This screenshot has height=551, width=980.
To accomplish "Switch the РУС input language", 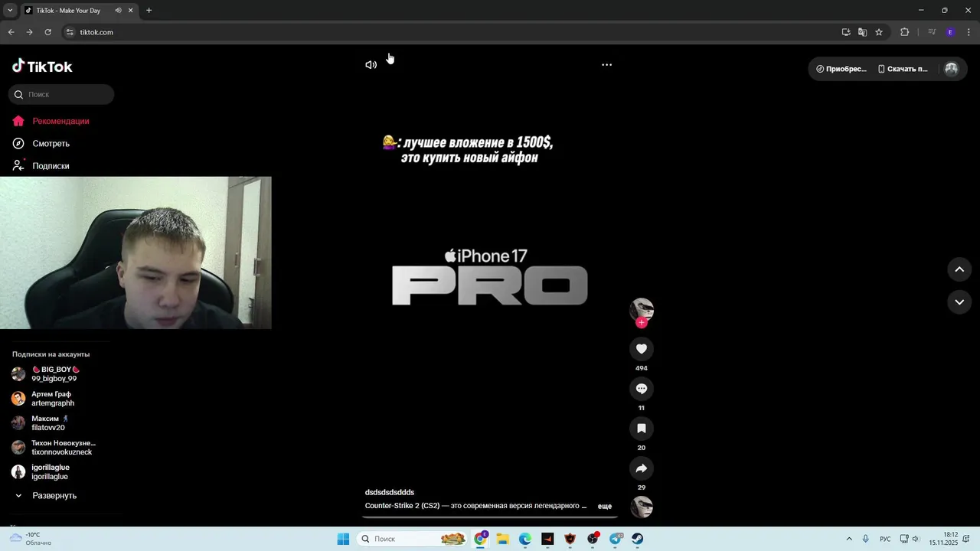I will coord(885,539).
